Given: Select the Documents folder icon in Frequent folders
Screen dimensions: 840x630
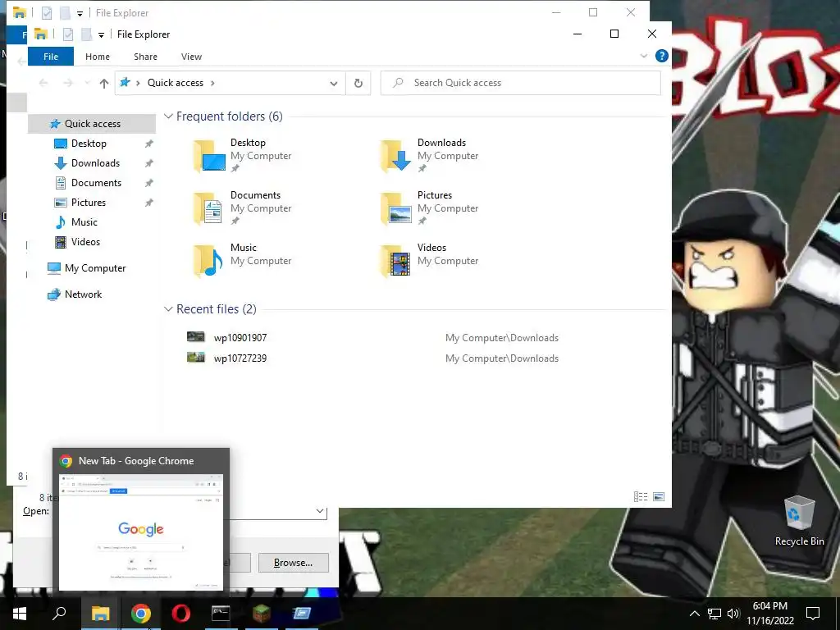Looking at the screenshot, I should click(x=209, y=208).
